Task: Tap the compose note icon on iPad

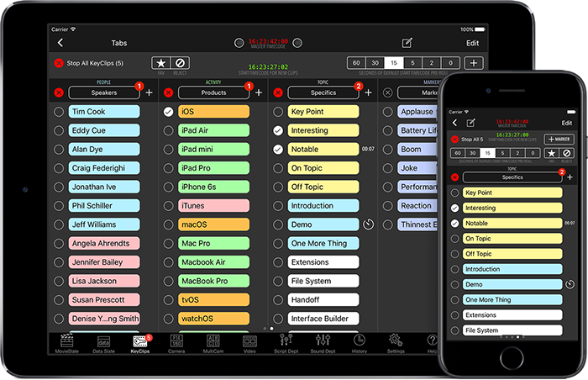Action: click(407, 43)
